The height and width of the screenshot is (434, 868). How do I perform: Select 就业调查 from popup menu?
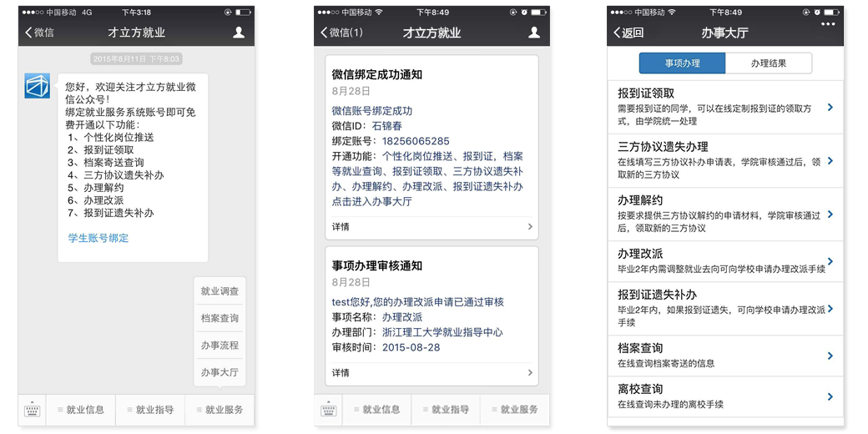tap(220, 291)
